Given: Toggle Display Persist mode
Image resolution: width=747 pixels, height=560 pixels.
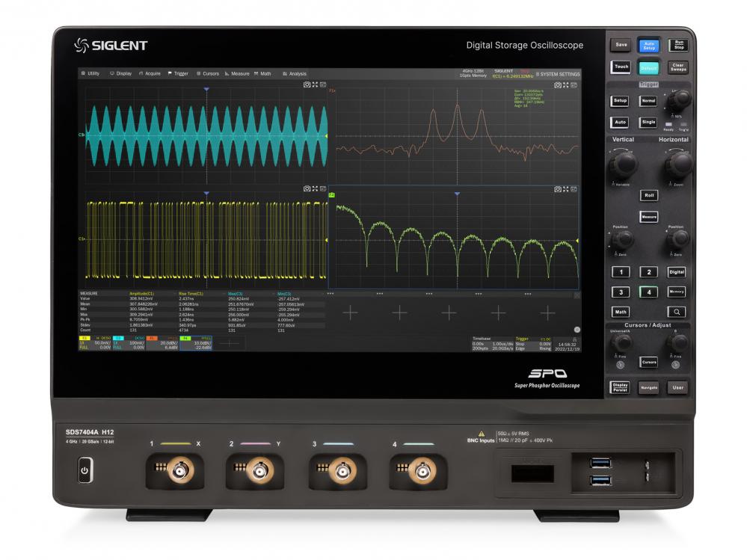Looking at the screenshot, I should (x=621, y=388).
